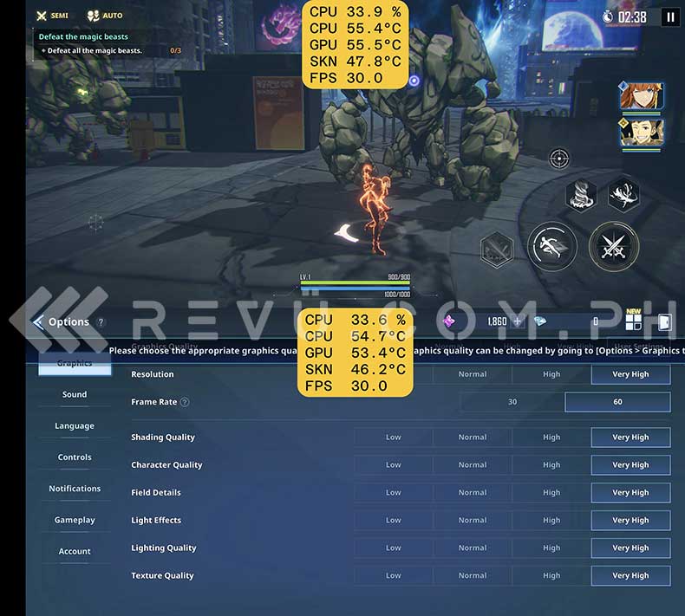
Task: Open Frame Rate help question mark
Action: point(185,402)
